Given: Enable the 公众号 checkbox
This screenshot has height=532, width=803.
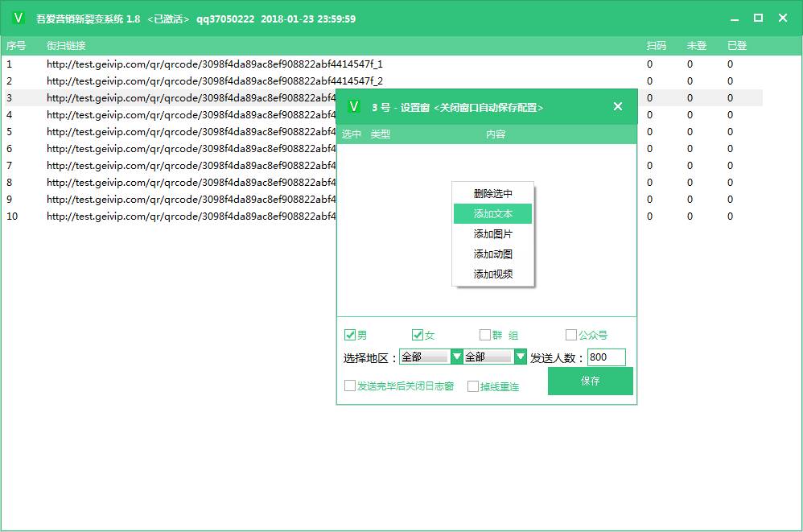Looking at the screenshot, I should click(571, 335).
